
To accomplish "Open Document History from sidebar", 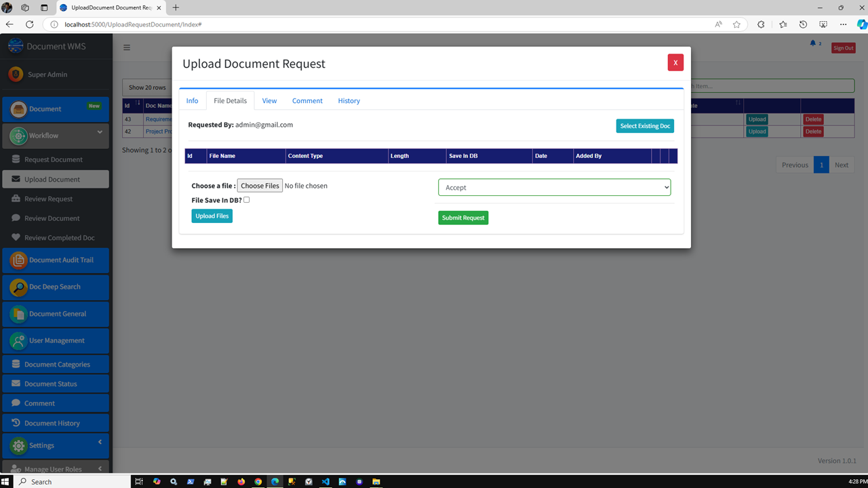I will [x=55, y=422].
